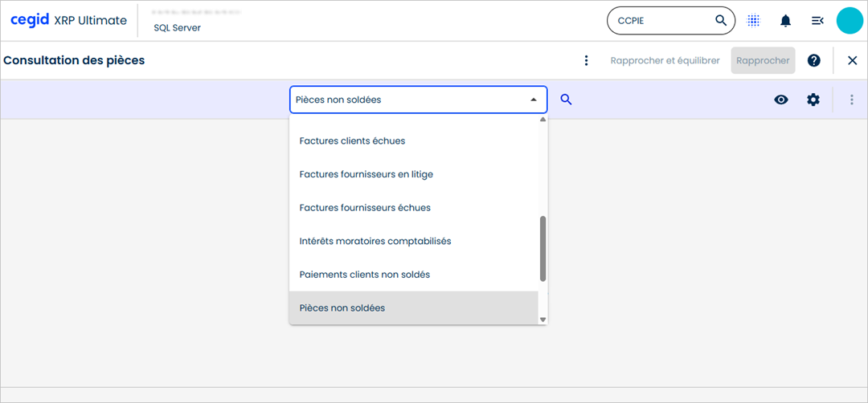Choose Intérêts moratoires comptabilisés
The height and width of the screenshot is (403, 868).
(x=375, y=241)
